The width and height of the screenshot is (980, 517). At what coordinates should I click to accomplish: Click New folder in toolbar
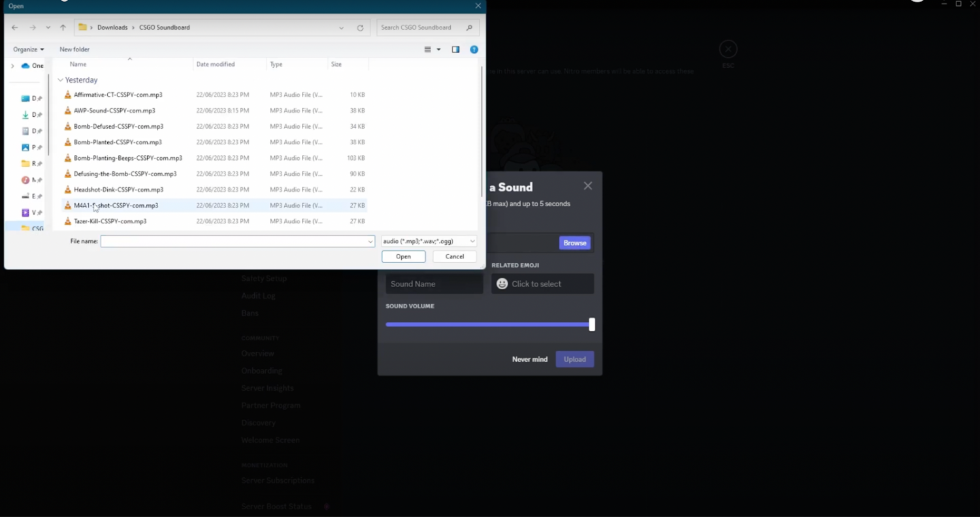pyautogui.click(x=74, y=50)
